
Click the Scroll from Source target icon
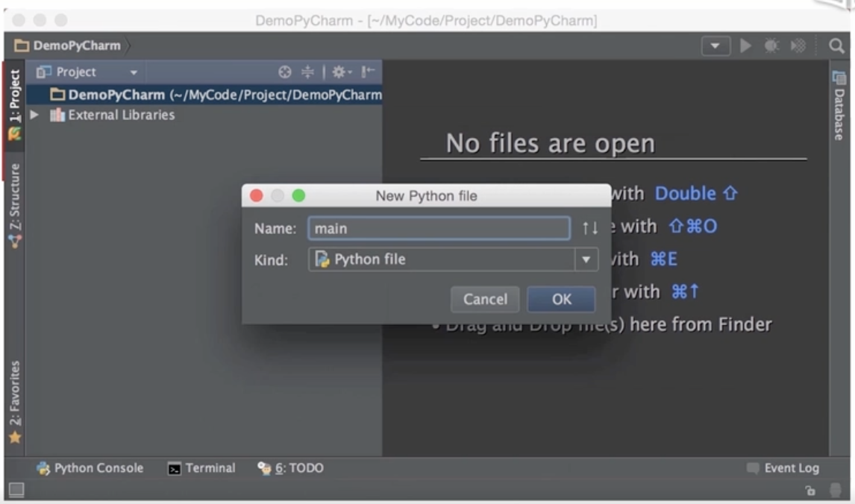coord(285,72)
